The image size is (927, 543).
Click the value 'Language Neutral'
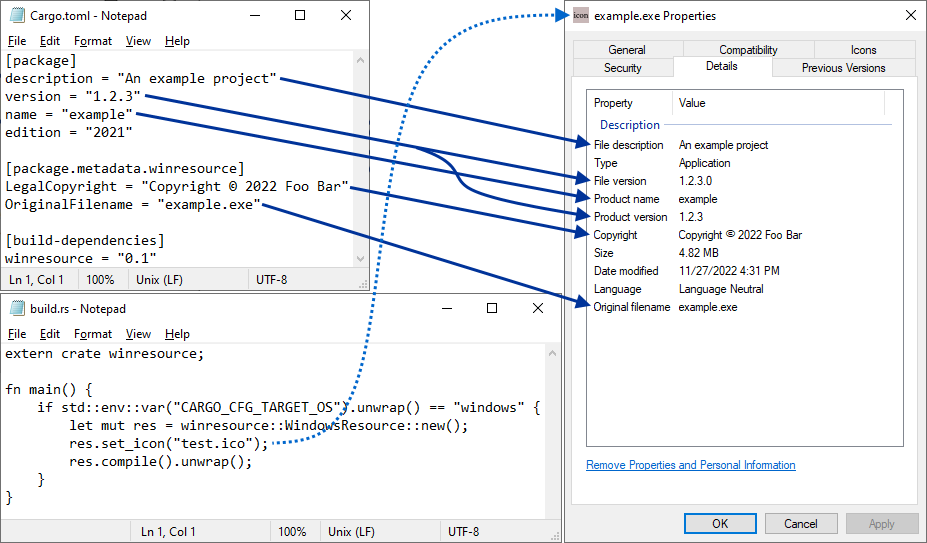tap(721, 289)
